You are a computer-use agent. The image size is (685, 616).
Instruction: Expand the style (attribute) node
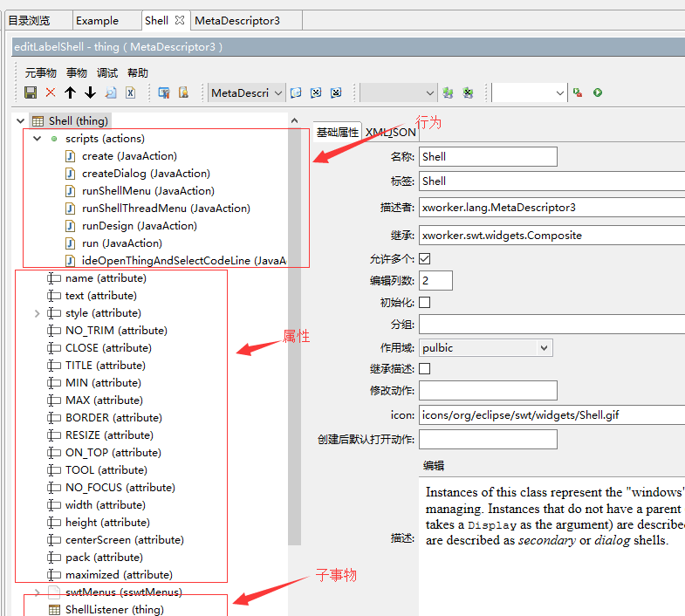click(38, 313)
